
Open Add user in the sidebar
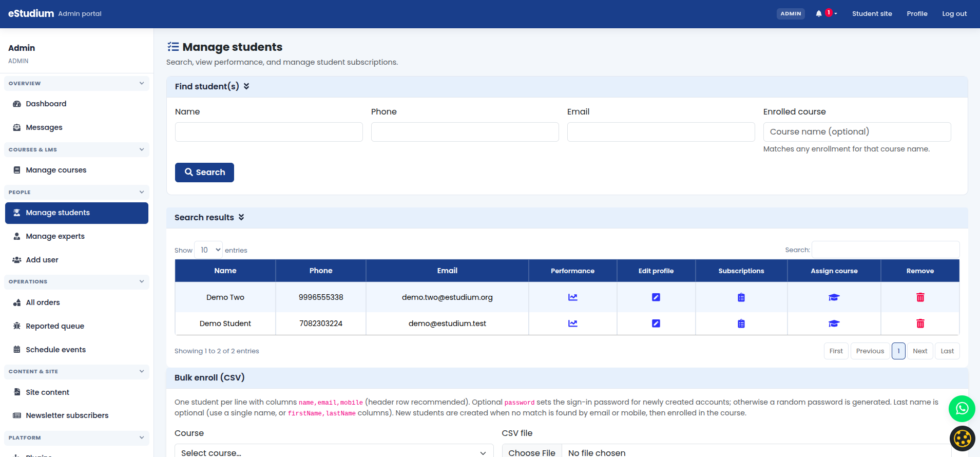coord(76,260)
